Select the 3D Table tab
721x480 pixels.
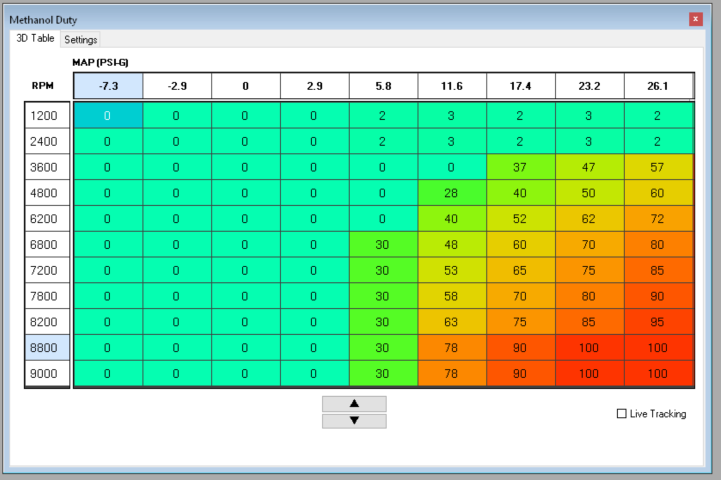[35, 39]
